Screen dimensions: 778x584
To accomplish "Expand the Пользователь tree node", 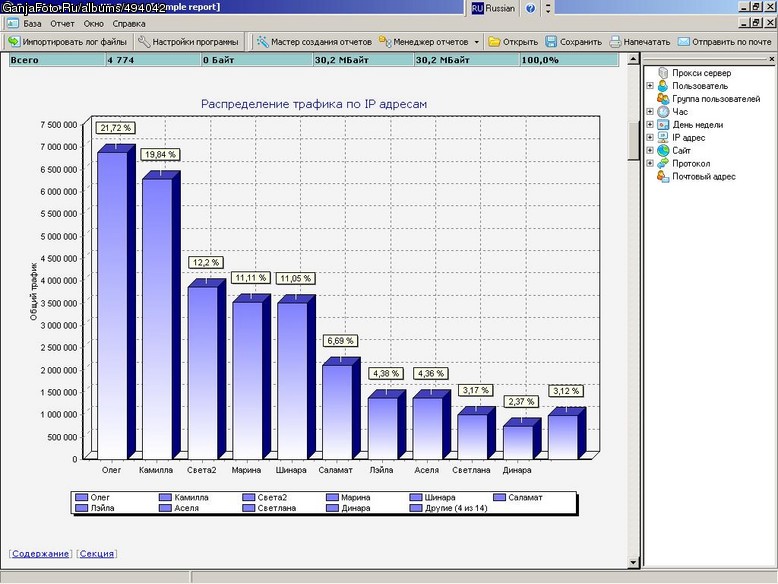I will point(650,85).
